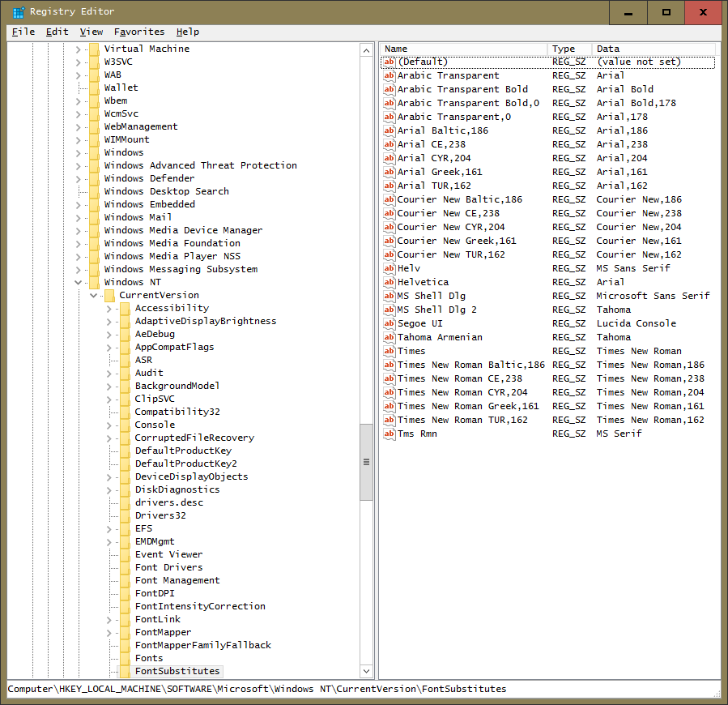This screenshot has height=705, width=728.
Task: Expand the Accessibility key
Action: pyautogui.click(x=109, y=308)
